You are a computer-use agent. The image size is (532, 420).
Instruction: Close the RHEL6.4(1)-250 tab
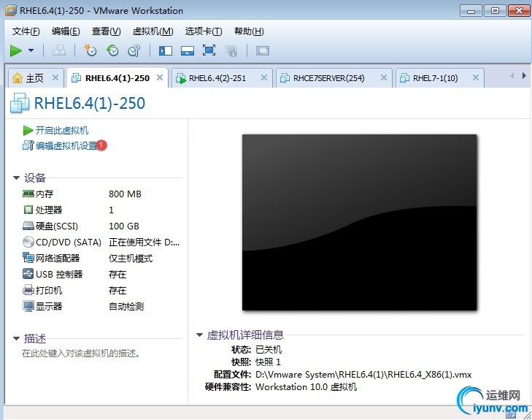point(160,77)
